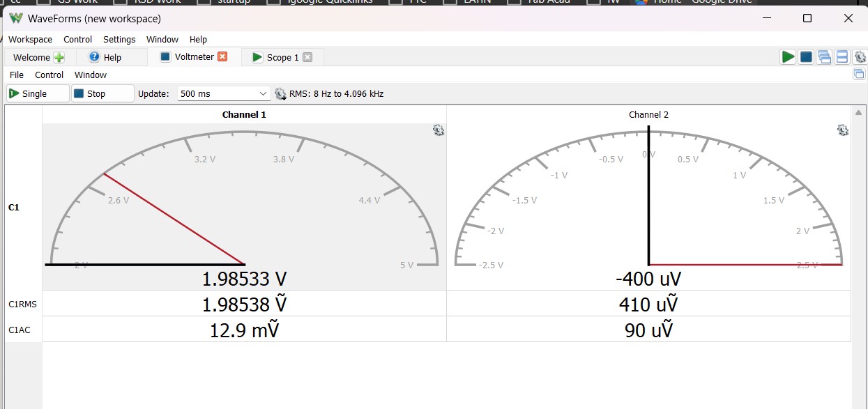Click the C1AC row label

pyautogui.click(x=19, y=330)
